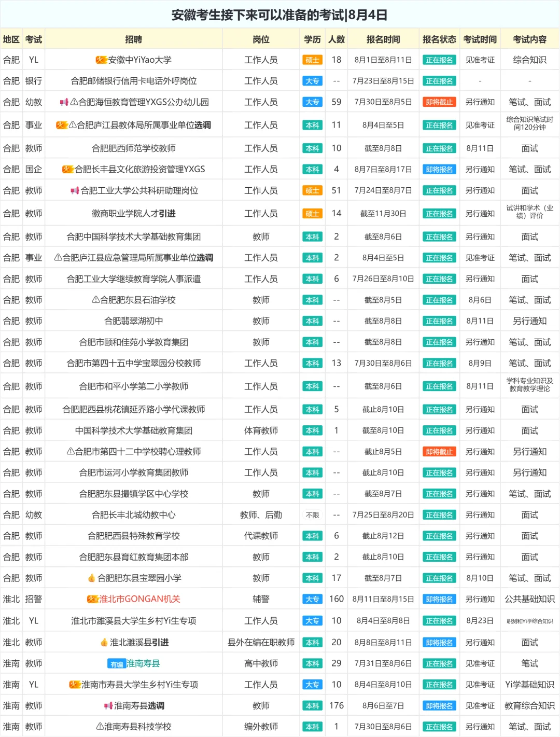Viewport: 560px width, 737px height.
Task: Click the 即将报名 status in 淮北市GONGAN机关 row
Action: (440, 600)
